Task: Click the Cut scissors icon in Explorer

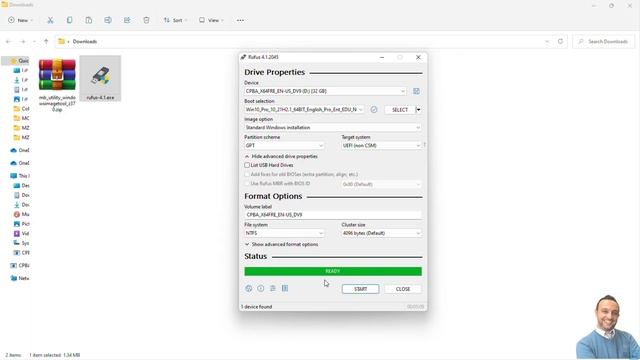Action: pos(50,20)
